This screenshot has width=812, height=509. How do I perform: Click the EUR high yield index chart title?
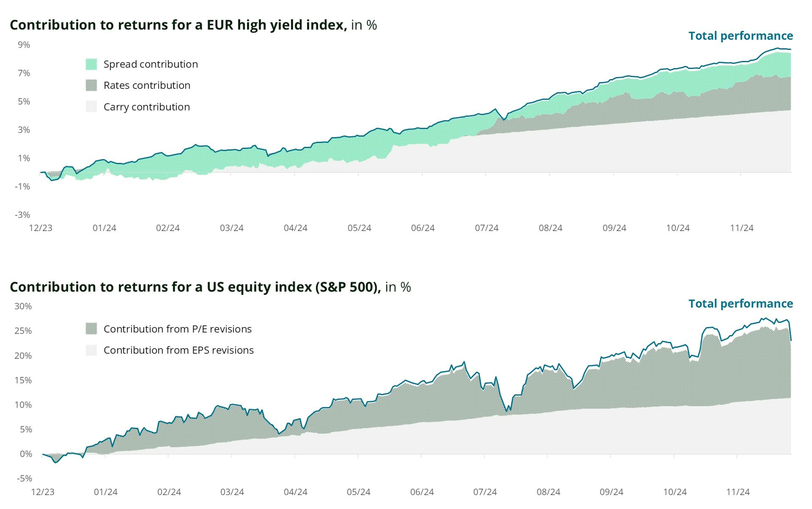click(193, 25)
